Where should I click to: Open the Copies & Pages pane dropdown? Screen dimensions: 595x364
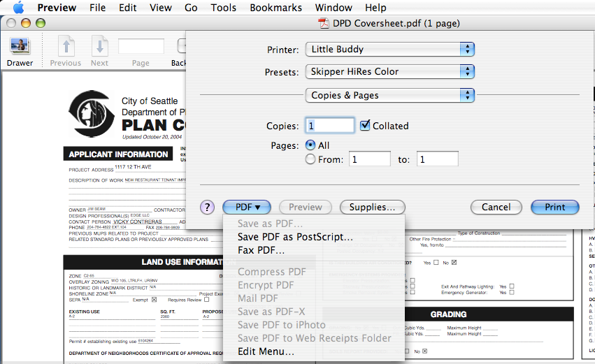[x=389, y=95]
